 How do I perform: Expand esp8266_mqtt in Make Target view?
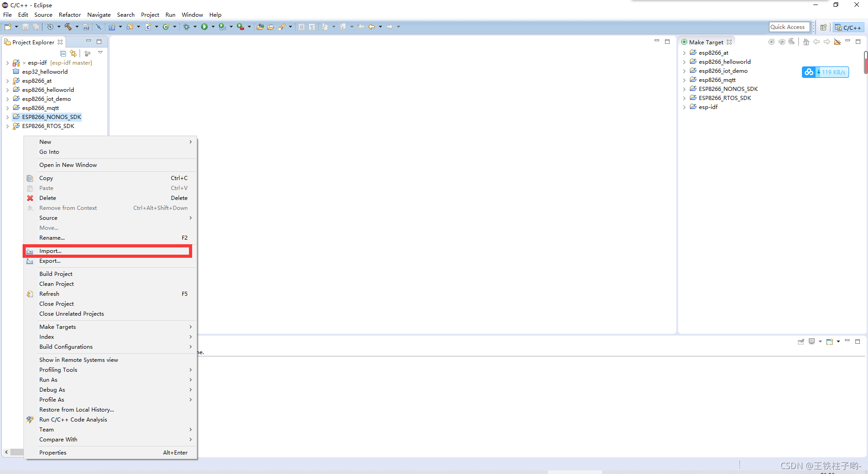[x=684, y=80]
